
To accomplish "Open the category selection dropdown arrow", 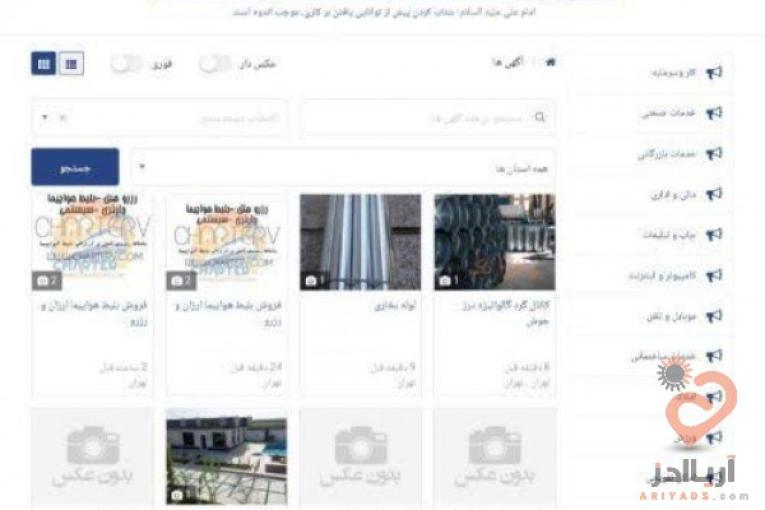I will coord(45,117).
